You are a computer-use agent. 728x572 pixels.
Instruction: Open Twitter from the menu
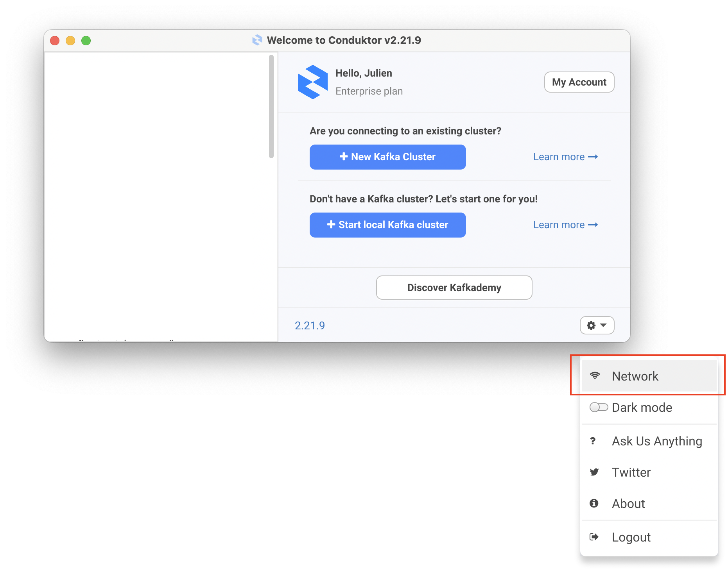[x=649, y=472]
